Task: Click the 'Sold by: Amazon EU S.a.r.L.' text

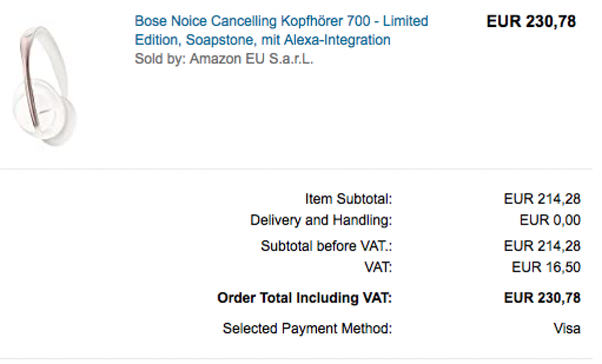Action: tap(224, 59)
